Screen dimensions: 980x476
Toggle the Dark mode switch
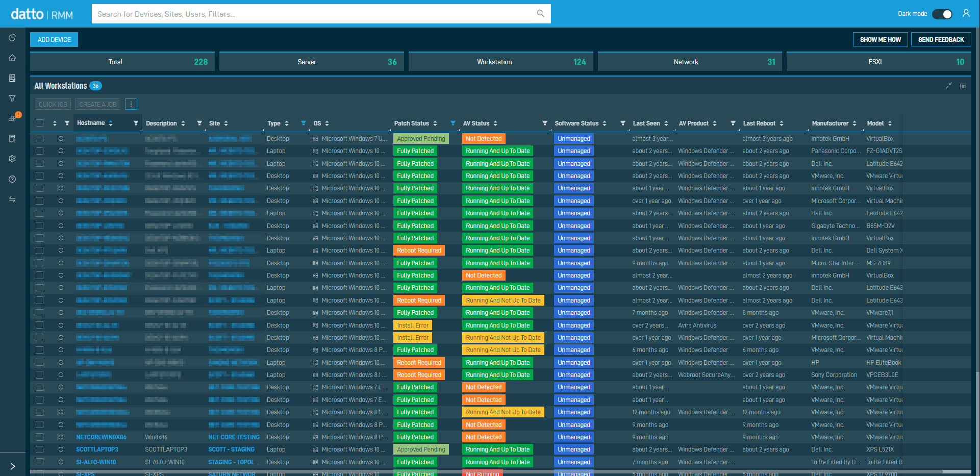pyautogui.click(x=942, y=14)
